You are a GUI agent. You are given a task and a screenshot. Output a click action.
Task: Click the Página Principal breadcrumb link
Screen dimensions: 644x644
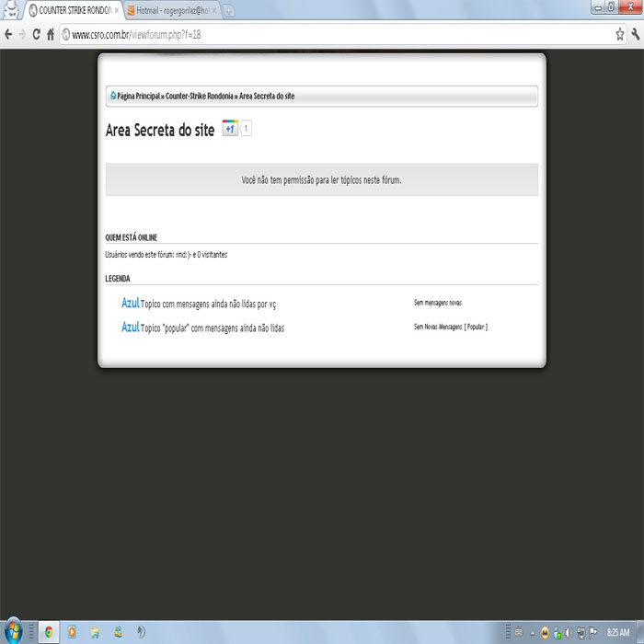pyautogui.click(x=138, y=96)
